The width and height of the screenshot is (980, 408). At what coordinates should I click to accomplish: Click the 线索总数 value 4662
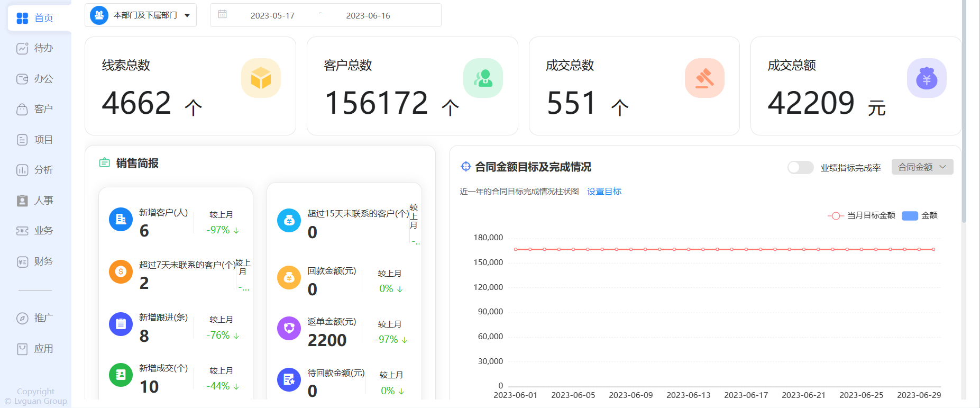tap(136, 103)
